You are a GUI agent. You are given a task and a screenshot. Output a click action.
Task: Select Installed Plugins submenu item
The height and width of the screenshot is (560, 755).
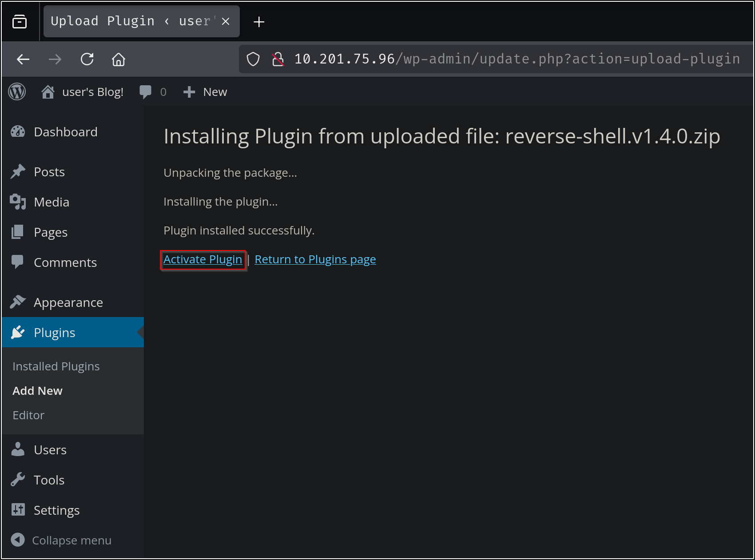tap(56, 366)
